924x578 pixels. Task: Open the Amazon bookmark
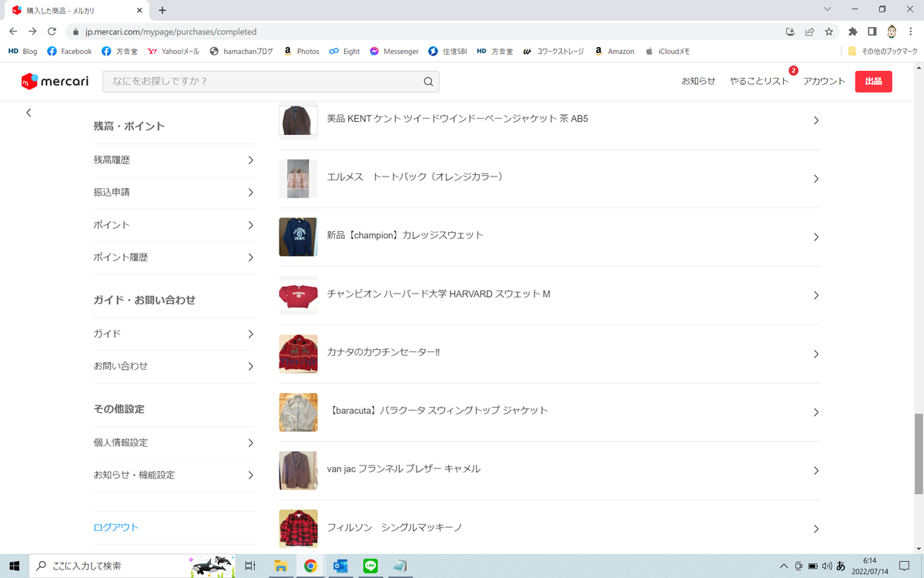[614, 52]
